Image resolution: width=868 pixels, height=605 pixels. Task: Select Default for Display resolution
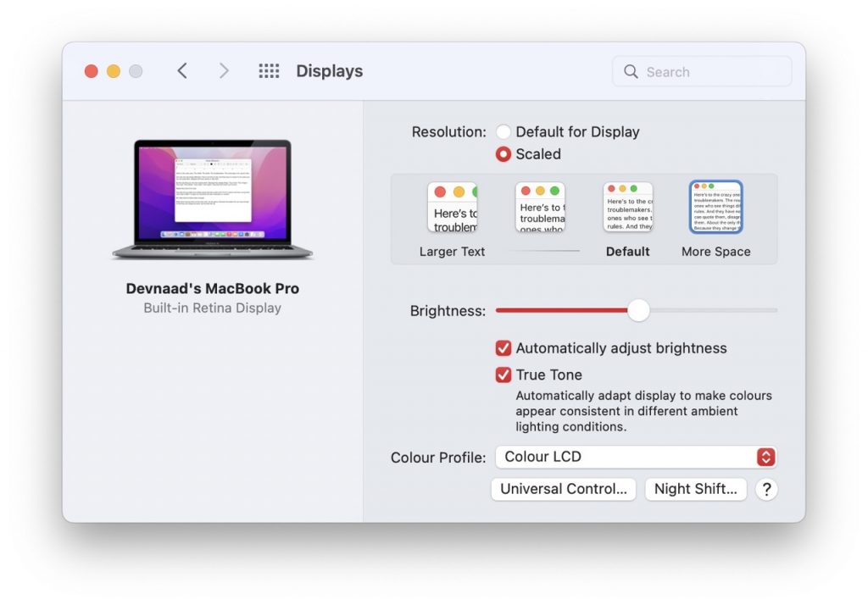(x=504, y=131)
